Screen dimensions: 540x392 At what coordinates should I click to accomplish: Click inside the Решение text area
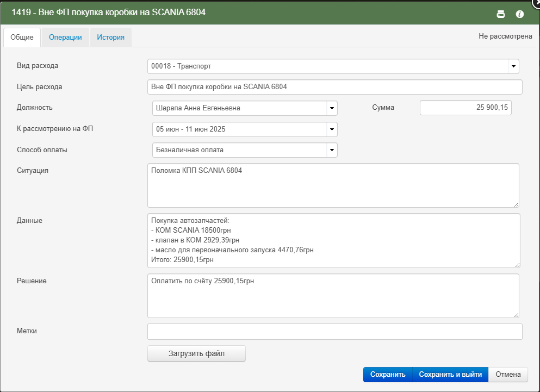[333, 296]
